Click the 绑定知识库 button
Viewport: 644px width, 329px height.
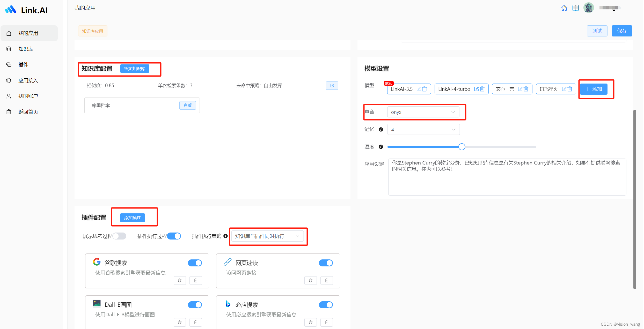134,69
